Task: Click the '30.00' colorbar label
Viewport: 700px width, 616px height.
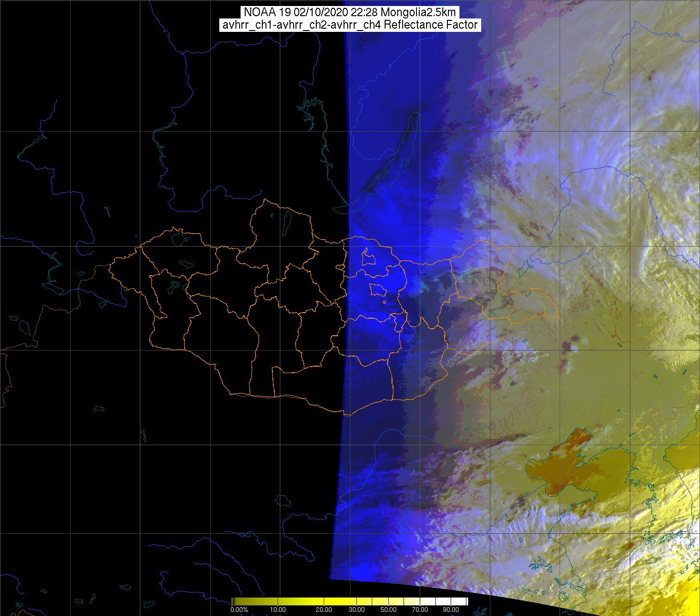Action: pyautogui.click(x=356, y=610)
